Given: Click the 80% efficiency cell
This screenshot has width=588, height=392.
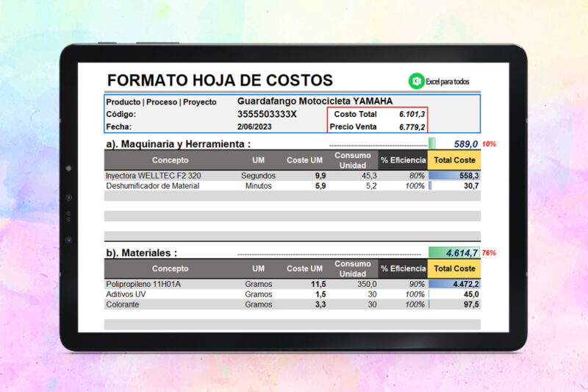Looking at the screenshot, I should (417, 176).
